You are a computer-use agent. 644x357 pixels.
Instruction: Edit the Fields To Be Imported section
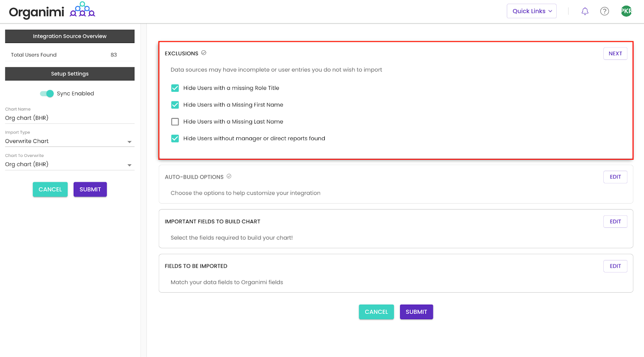615,266
